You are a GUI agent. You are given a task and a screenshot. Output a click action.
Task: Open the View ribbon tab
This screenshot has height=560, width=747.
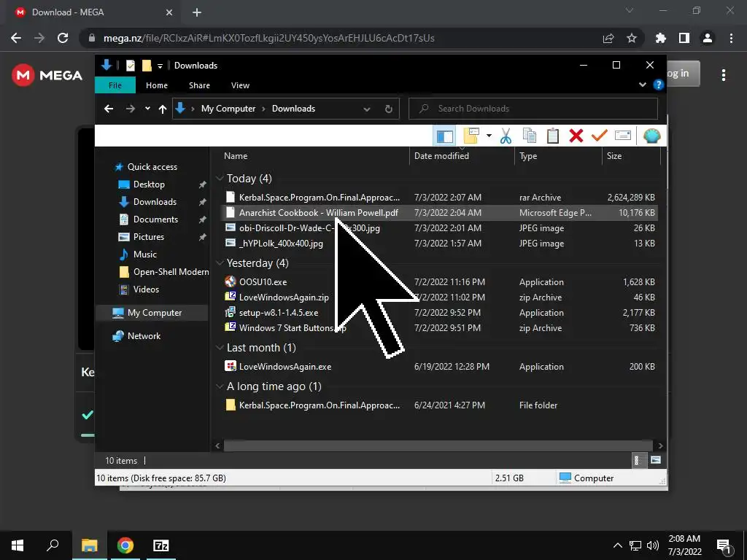[x=240, y=85]
